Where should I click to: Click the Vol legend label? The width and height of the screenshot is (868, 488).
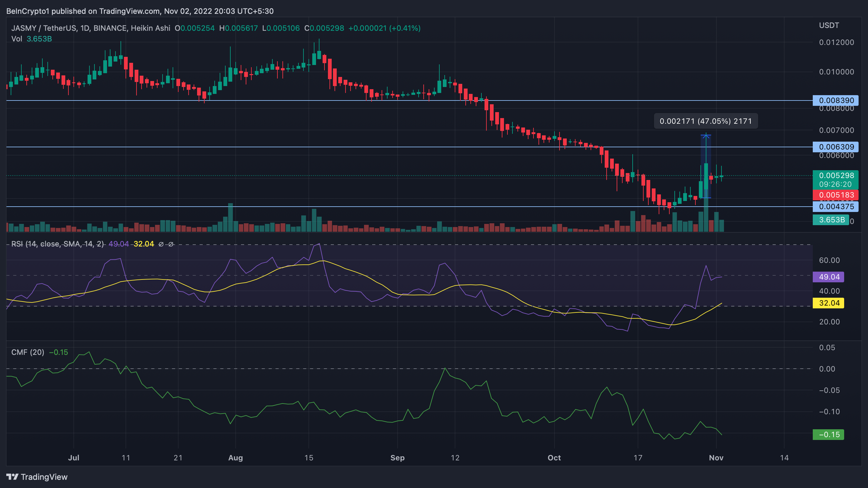17,39
